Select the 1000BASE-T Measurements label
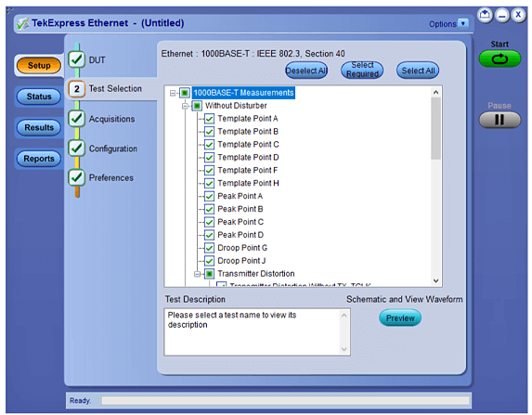Screen dimensions: 532x415 243,93
